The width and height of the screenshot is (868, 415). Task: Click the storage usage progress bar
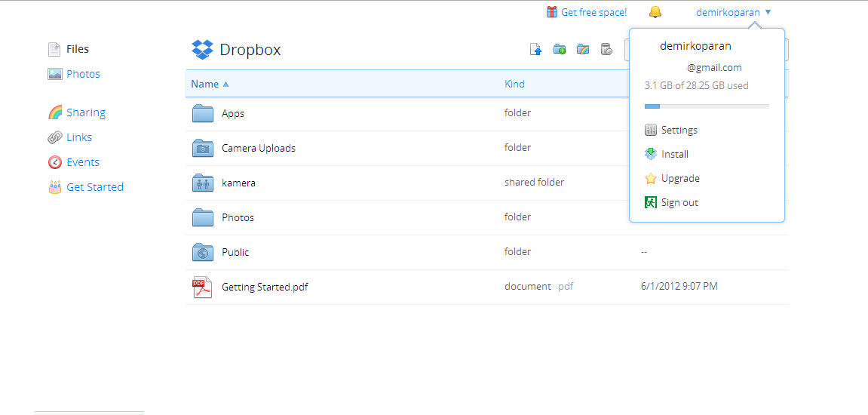(707, 106)
